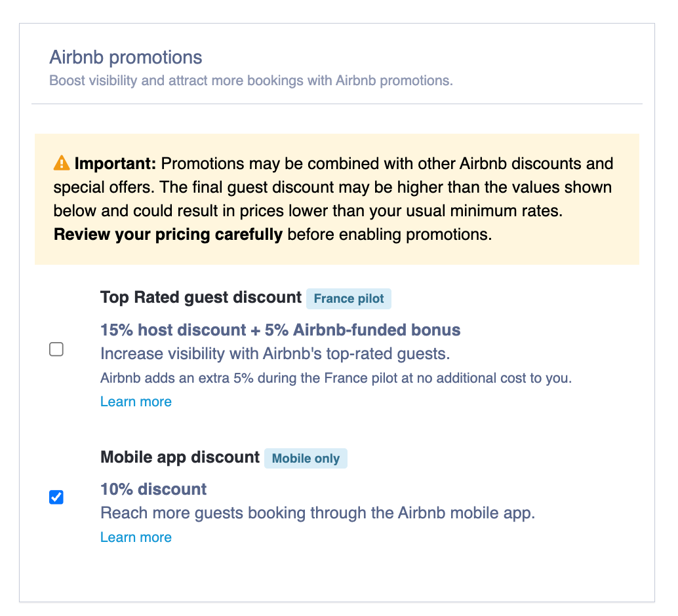This screenshot has height=616, width=678.
Task: Click the Top Rated guest discount title
Action: pos(201,298)
